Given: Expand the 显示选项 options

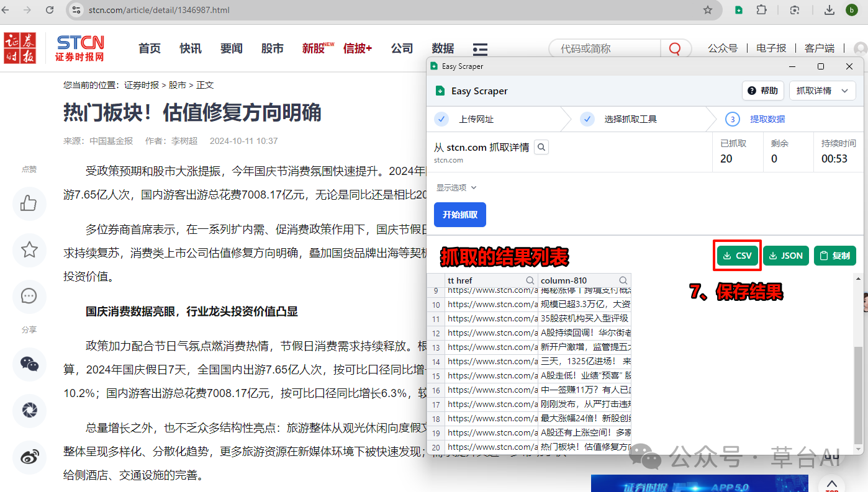Looking at the screenshot, I should click(456, 187).
